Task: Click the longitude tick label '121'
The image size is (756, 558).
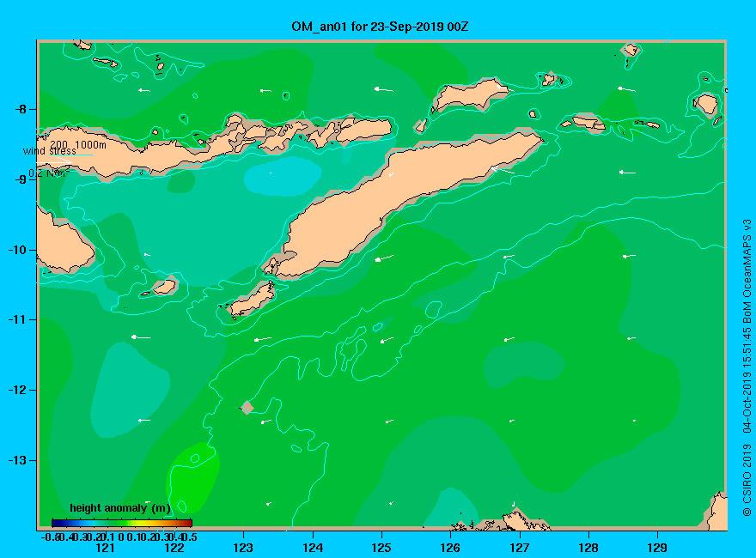Action: click(x=105, y=548)
